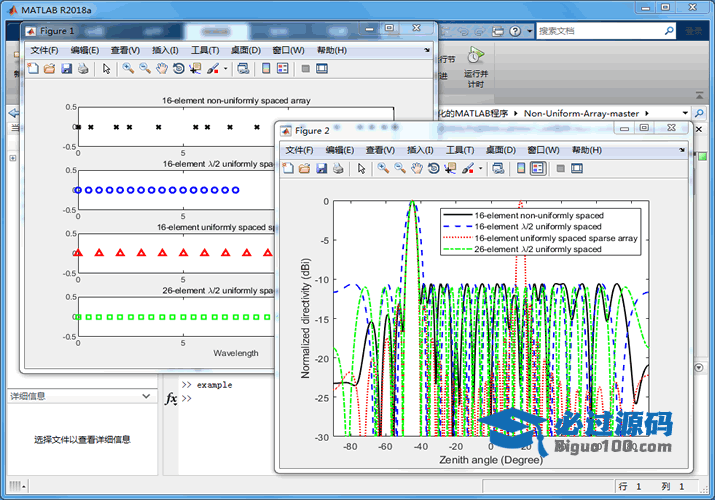Go back with blue arrow in folder toolbar

[14, 113]
